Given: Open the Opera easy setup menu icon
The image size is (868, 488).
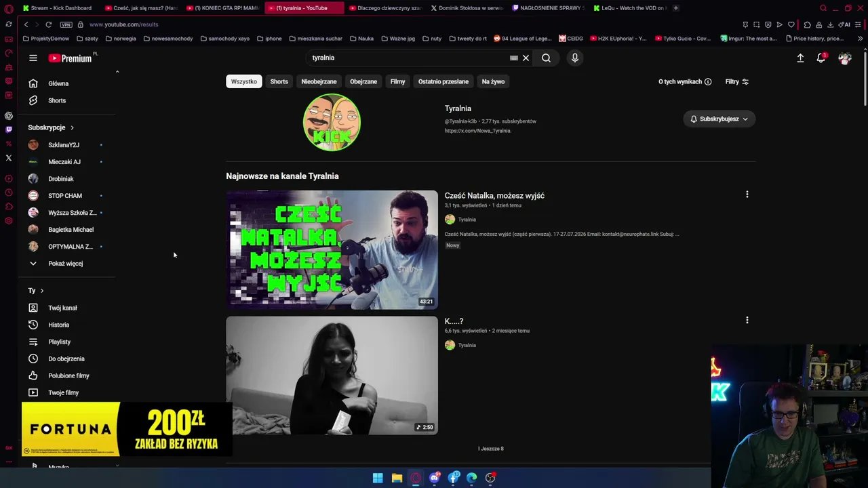Looking at the screenshot, I should coord(859,24).
